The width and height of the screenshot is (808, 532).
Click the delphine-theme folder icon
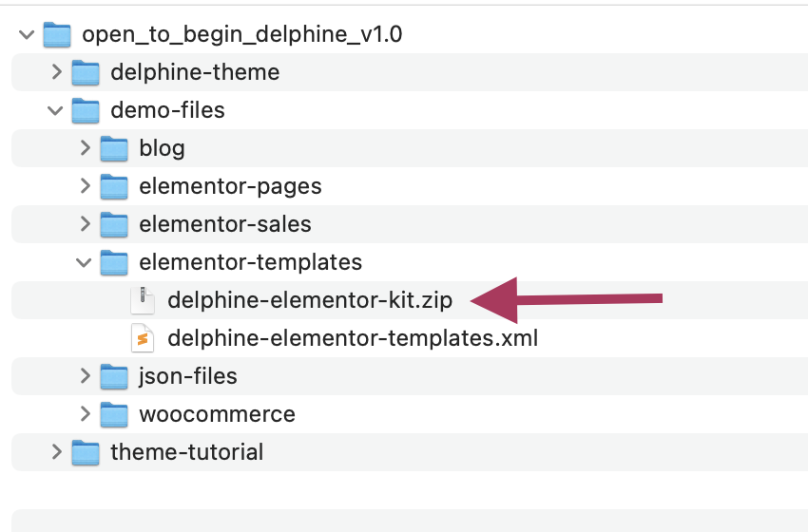86,72
